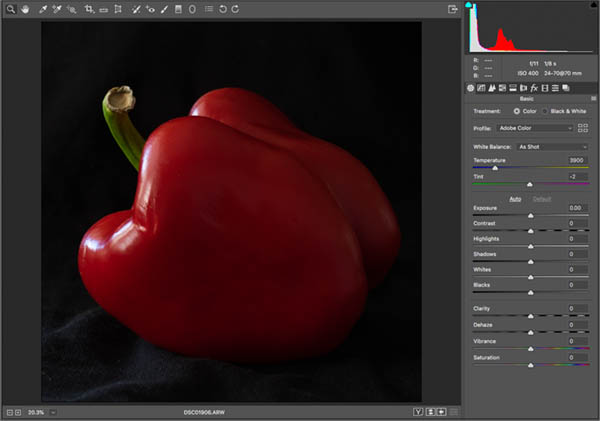Click the Saturation value field
The image size is (600, 421).
click(x=576, y=358)
